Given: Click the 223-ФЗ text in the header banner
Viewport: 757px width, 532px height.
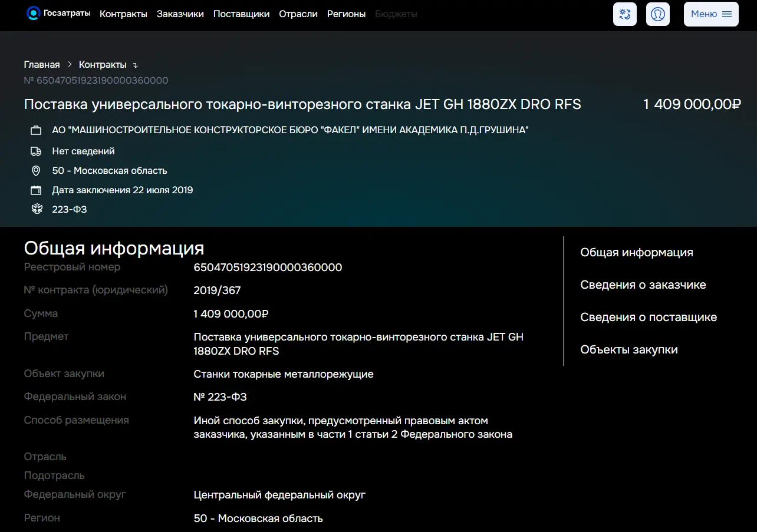Looking at the screenshot, I should point(70,209).
